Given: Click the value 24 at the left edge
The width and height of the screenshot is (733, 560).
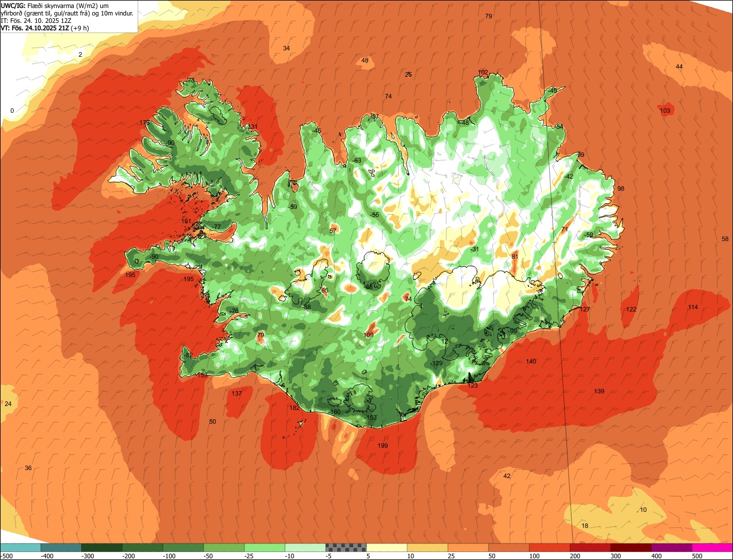Looking at the screenshot, I should (x=8, y=404).
